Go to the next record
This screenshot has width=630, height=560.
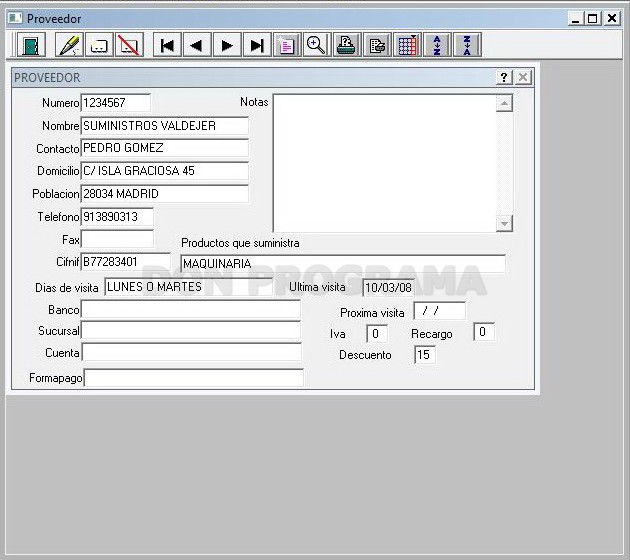pos(227,45)
